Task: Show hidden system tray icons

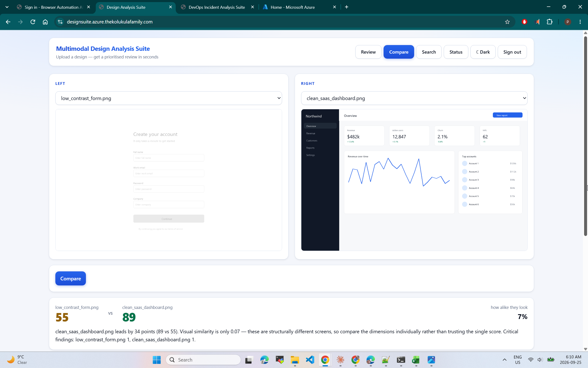Action: coord(504,360)
